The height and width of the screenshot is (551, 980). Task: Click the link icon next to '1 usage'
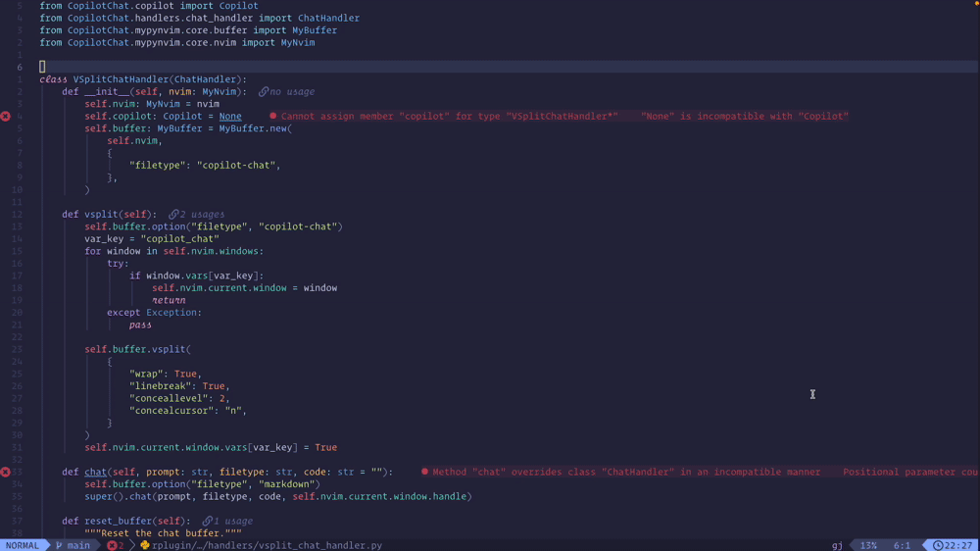coord(208,521)
